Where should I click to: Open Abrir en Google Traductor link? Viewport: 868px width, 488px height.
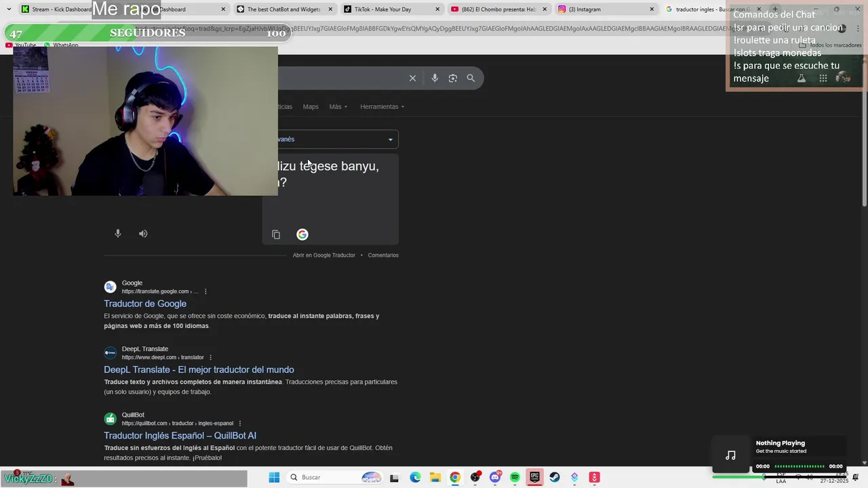(x=323, y=255)
